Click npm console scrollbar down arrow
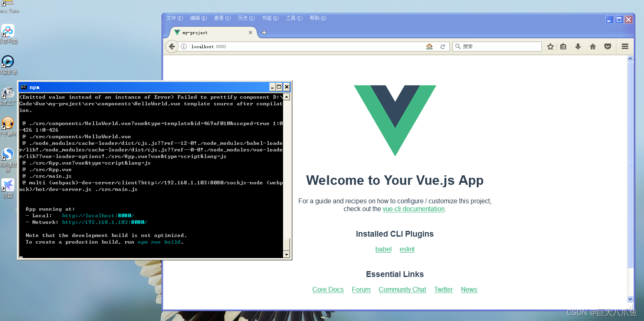 (x=287, y=255)
